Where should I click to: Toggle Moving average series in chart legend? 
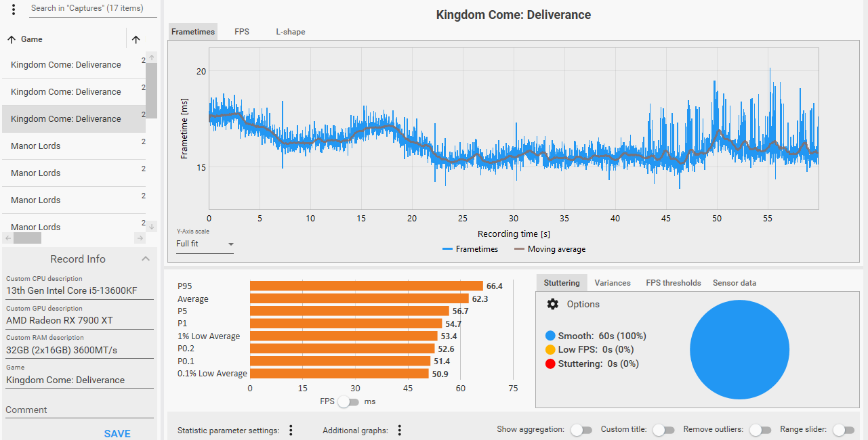point(550,249)
